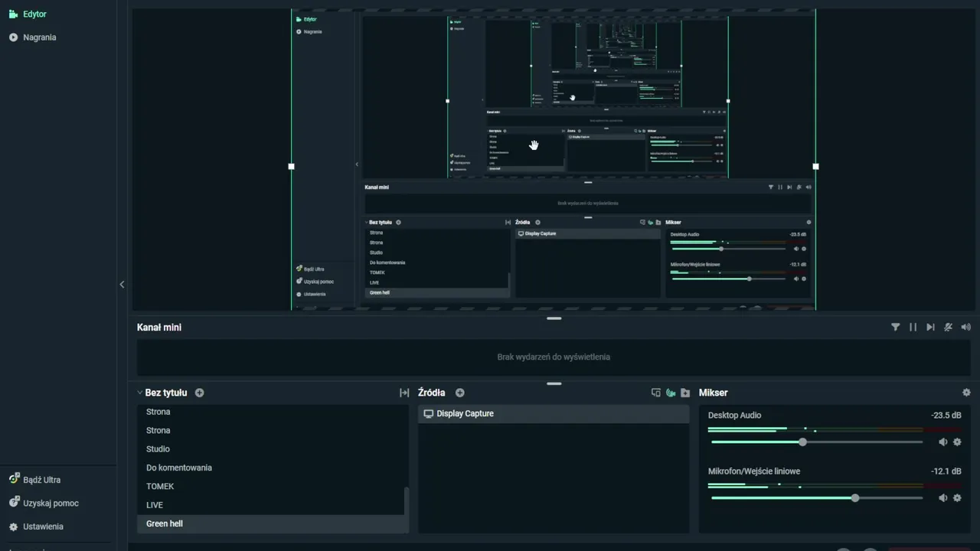The height and width of the screenshot is (551, 980).
Task: Add a new source with the plus icon
Action: [x=460, y=393]
